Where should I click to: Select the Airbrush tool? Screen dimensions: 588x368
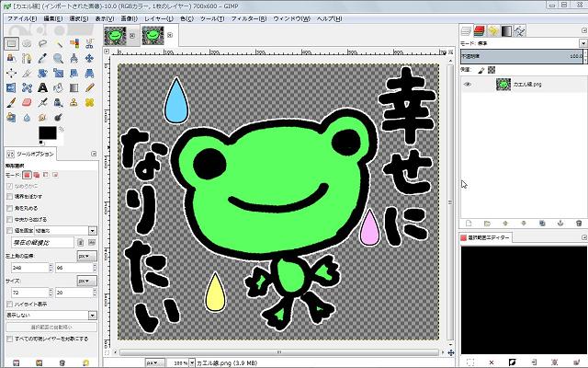click(42, 102)
